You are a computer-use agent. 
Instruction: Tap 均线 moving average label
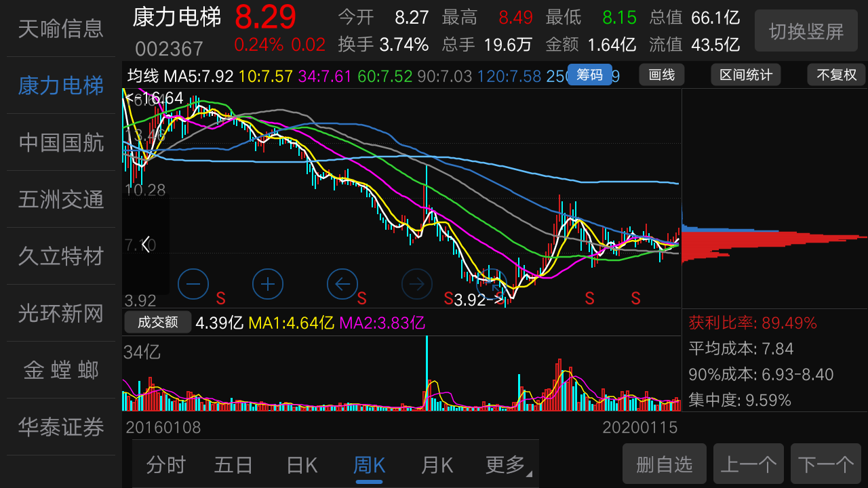[x=143, y=76]
